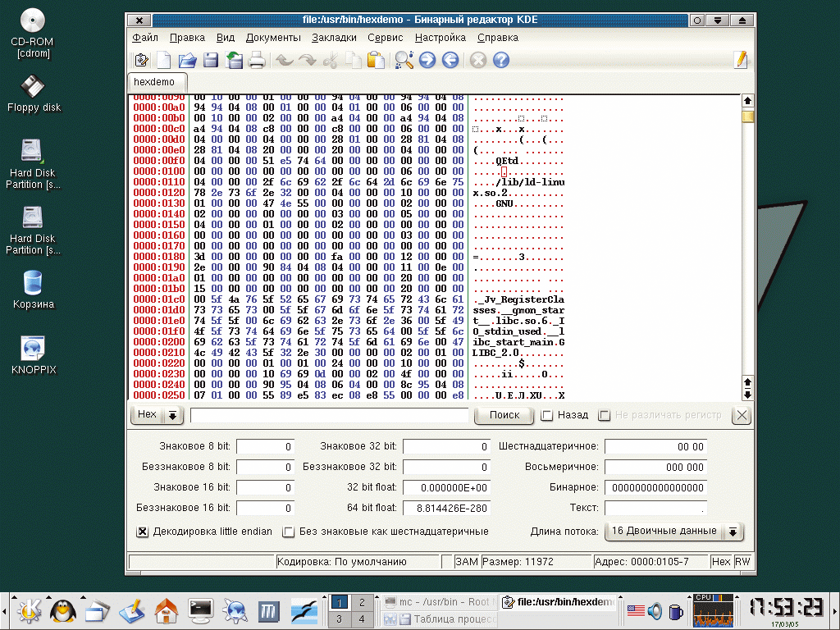Open the Документы menu
This screenshot has height=630, width=840.
(273, 38)
